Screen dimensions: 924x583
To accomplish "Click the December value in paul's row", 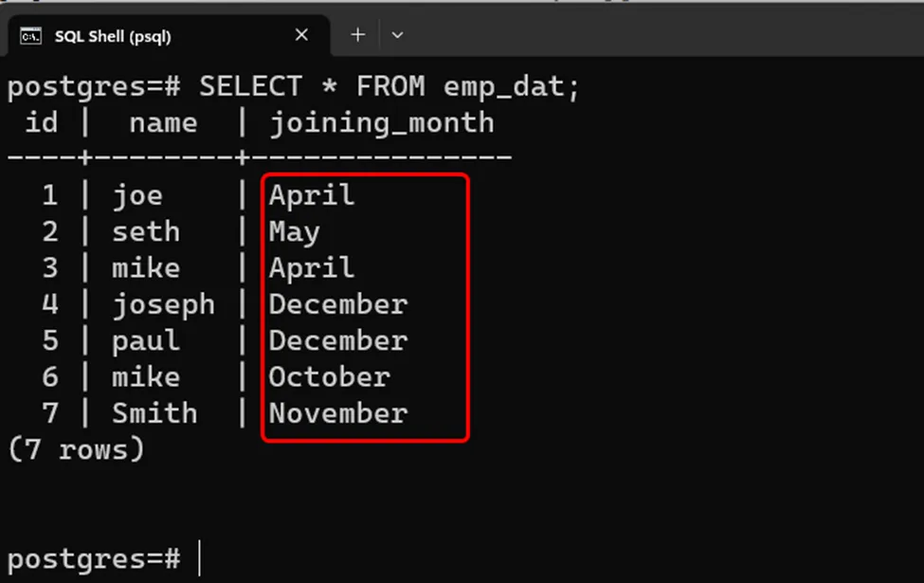I will [x=337, y=340].
